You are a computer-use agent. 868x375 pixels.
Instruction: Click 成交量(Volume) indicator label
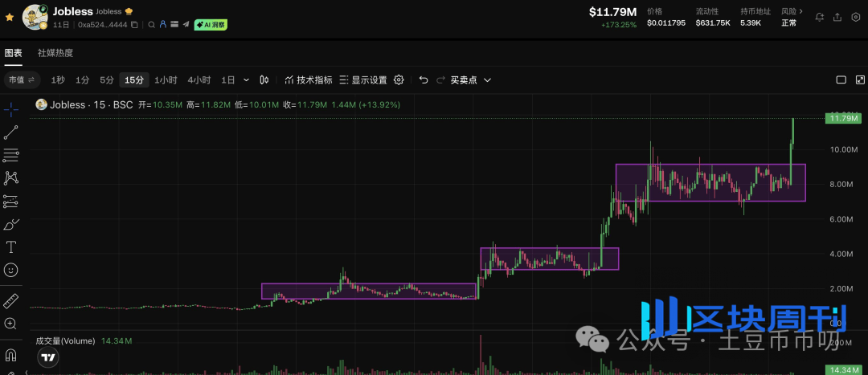pyautogui.click(x=65, y=341)
